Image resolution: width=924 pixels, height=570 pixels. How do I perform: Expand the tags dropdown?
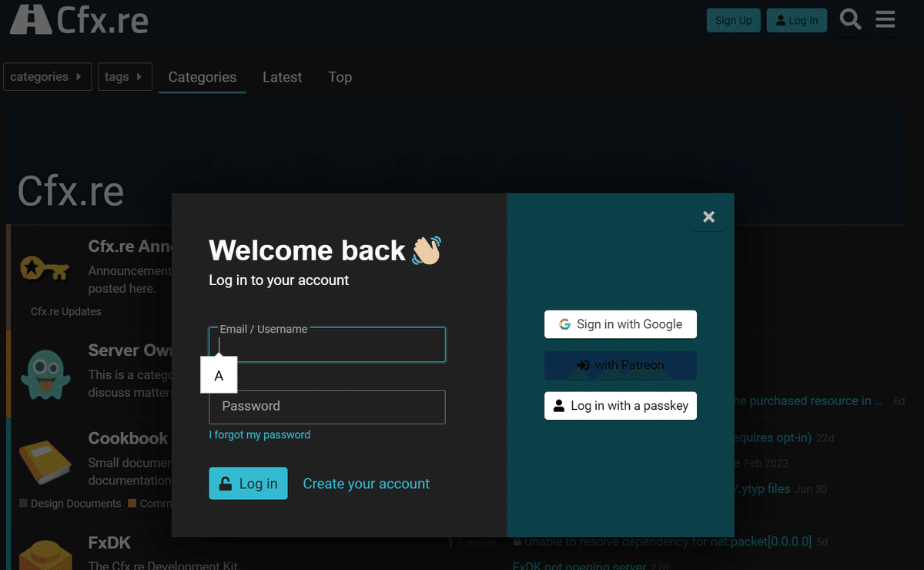(x=124, y=77)
